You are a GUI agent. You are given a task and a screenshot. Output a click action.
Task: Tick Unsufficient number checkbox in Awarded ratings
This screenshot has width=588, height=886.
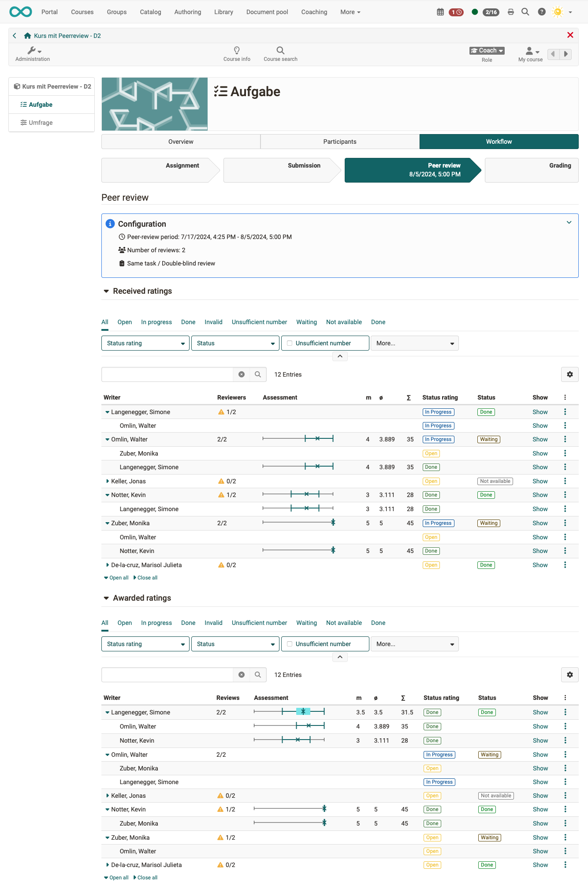pyautogui.click(x=290, y=644)
